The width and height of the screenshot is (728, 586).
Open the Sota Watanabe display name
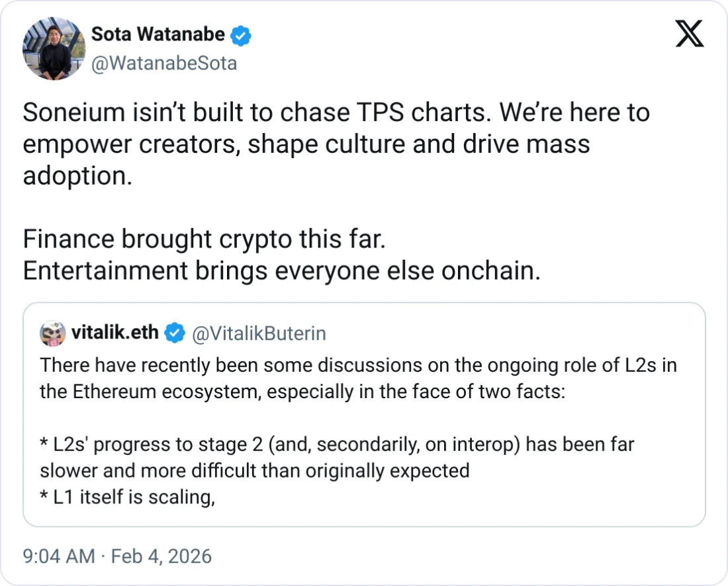tap(158, 35)
